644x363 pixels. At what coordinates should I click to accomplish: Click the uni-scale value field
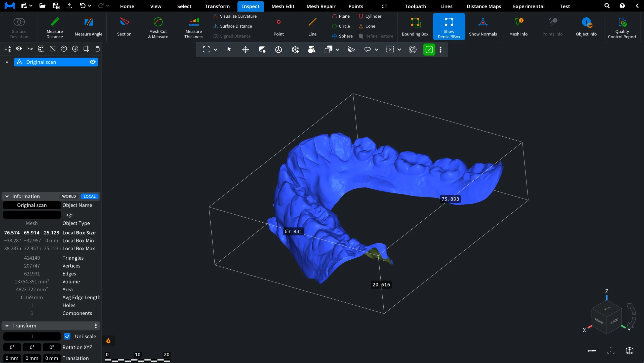[x=32, y=337]
